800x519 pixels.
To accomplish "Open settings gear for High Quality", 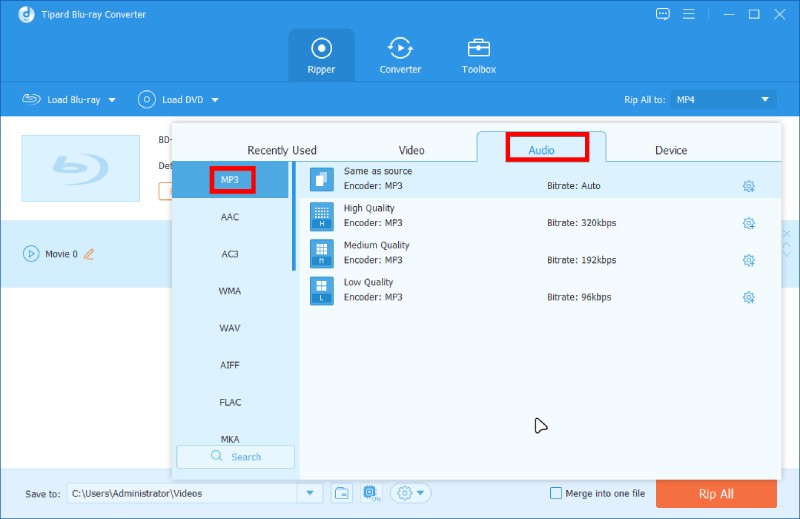I will 748,223.
